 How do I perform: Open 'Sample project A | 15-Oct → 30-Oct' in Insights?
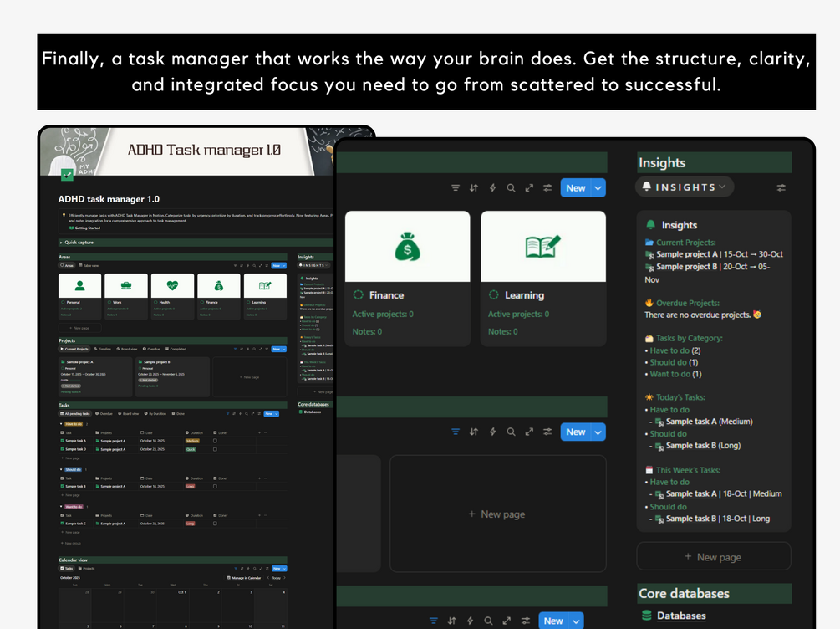click(x=714, y=254)
